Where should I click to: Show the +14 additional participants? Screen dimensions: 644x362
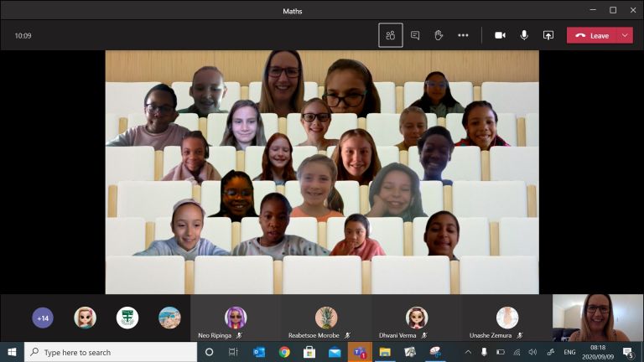click(x=43, y=318)
